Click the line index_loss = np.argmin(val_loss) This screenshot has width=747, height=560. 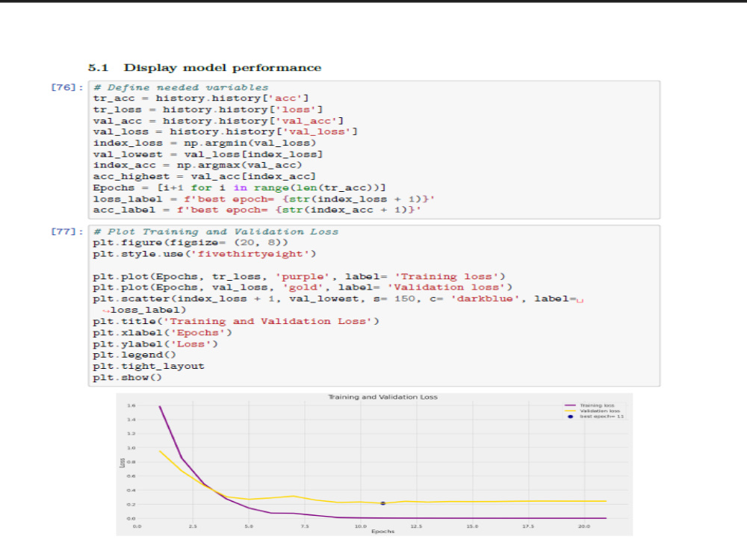(x=205, y=143)
